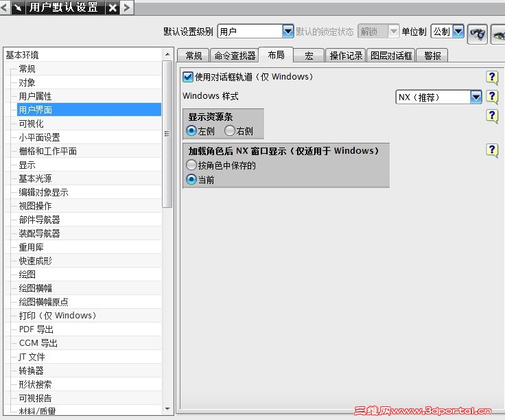This screenshot has width=505, height=420.
Task: Click the tree list scrollbar thumb
Action: coord(167,135)
